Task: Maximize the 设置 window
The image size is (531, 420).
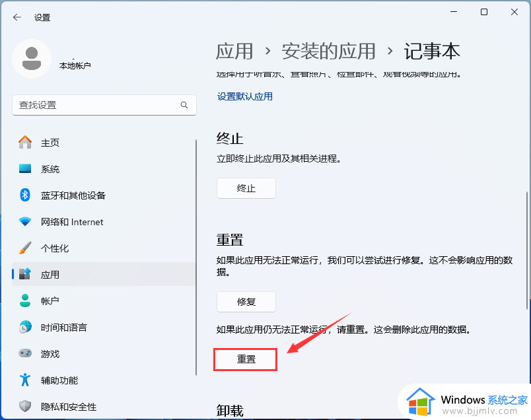Action: (484, 12)
